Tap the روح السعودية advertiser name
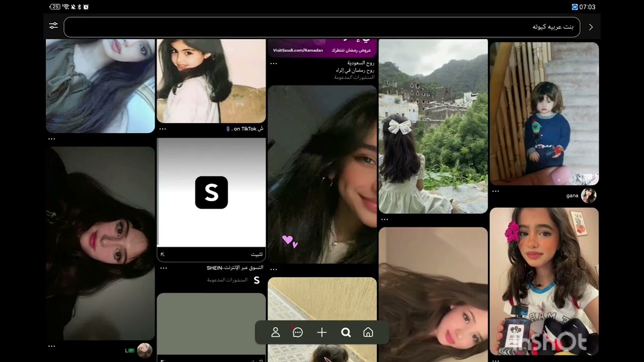 [361, 63]
